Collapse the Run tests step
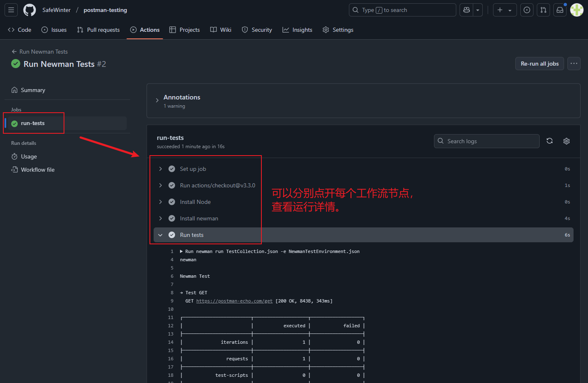Image resolution: width=588 pixels, height=383 pixels. pos(363,235)
